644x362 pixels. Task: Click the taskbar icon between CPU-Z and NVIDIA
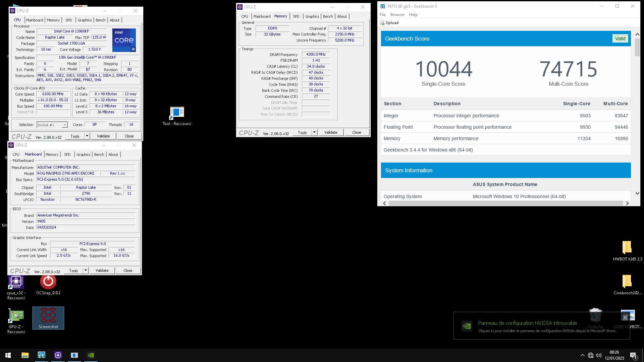(x=74, y=355)
